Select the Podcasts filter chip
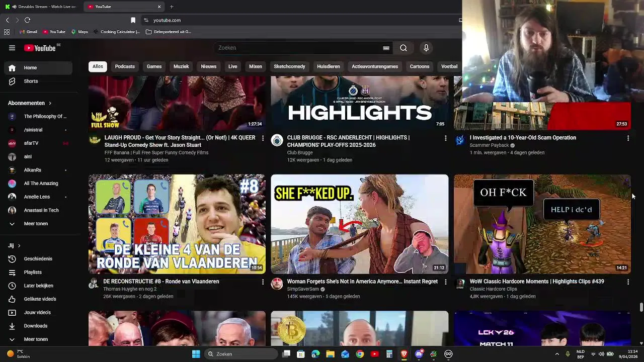 point(125,66)
